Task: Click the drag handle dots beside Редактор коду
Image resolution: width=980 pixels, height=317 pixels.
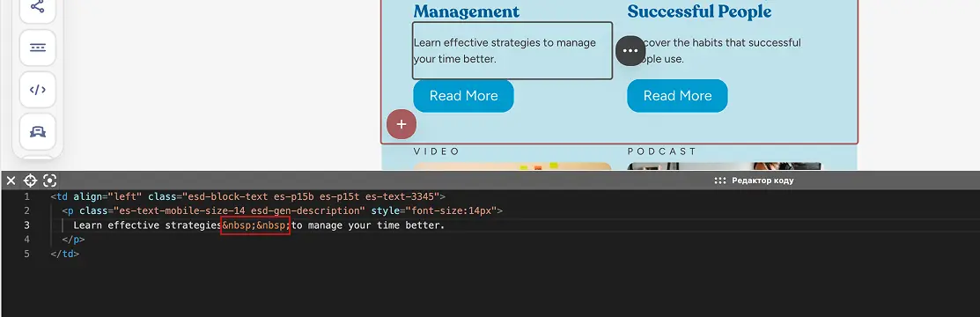Action: (720, 181)
